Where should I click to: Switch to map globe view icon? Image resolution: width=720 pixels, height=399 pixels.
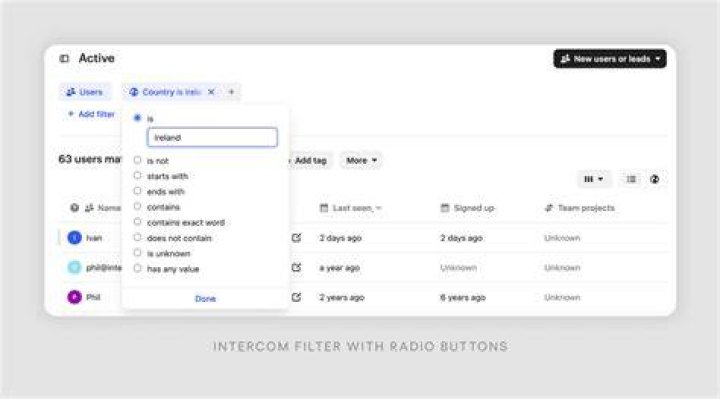pyautogui.click(x=655, y=179)
